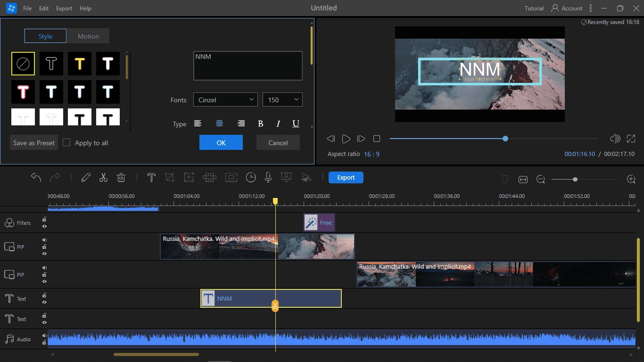Click the timeline zoom slider handle

pyautogui.click(x=575, y=179)
